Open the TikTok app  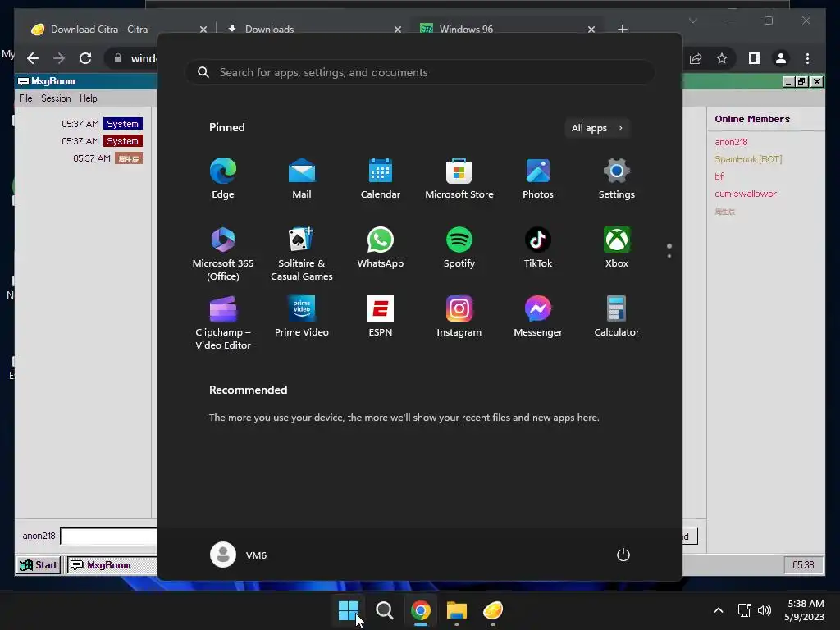tap(538, 248)
